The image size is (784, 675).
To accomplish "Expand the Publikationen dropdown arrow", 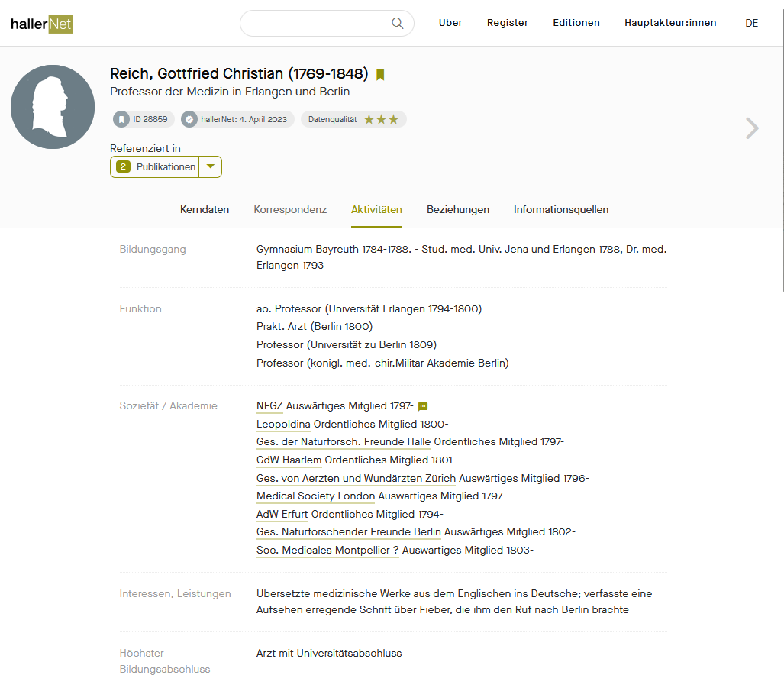I will pos(211,166).
